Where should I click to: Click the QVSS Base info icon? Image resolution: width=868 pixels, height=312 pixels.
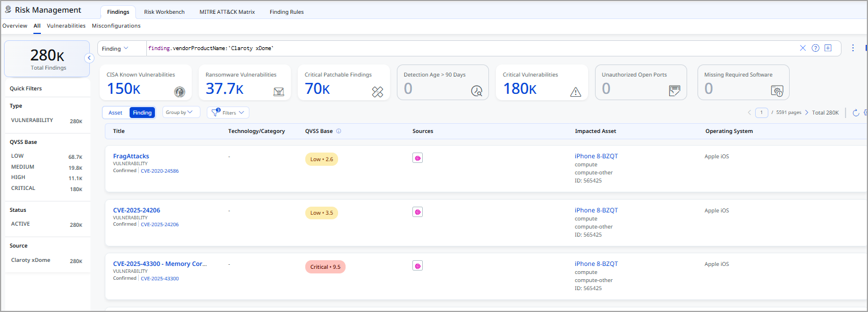point(339,131)
